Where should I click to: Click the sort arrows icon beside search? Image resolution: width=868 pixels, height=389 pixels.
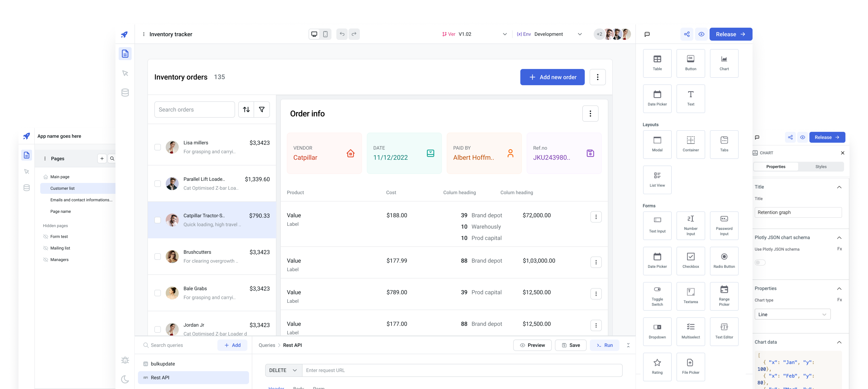pyautogui.click(x=246, y=109)
